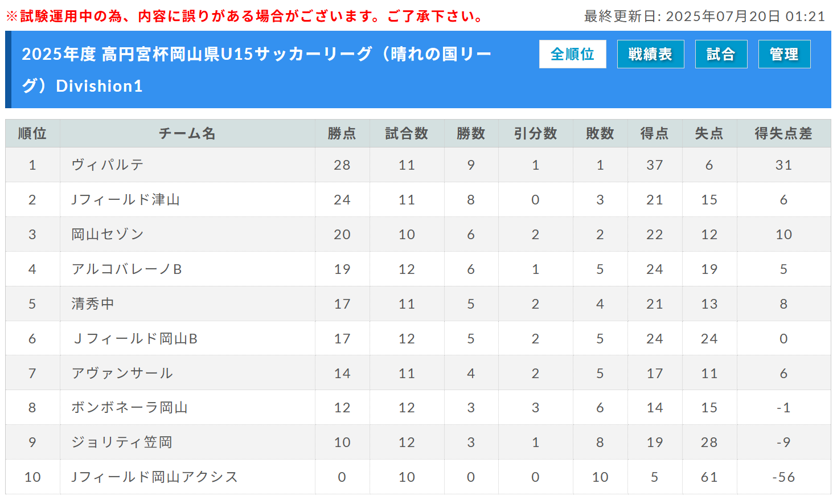Click the 試合数 column header
The image size is (837, 504).
[x=407, y=133]
